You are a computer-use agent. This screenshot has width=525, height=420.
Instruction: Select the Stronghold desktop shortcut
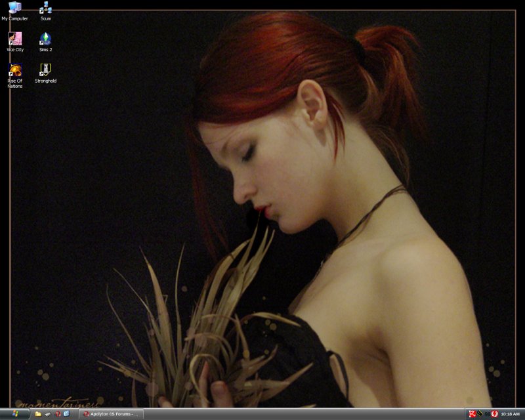pos(45,70)
